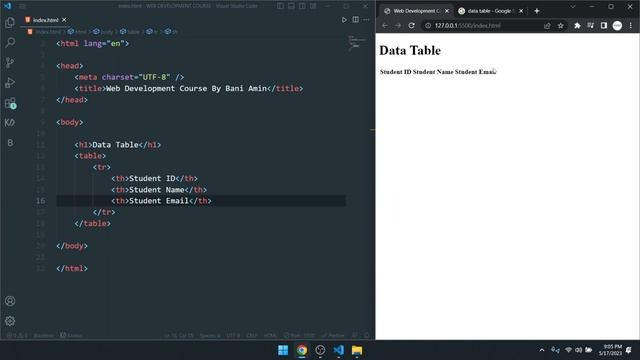This screenshot has width=640, height=360.
Task: Reload the Chrome page
Action: [411, 25]
